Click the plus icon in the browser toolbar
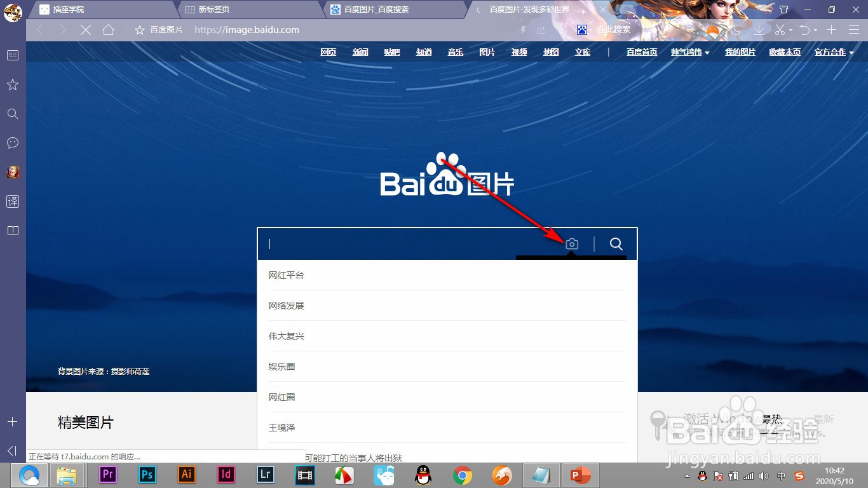 [x=832, y=30]
